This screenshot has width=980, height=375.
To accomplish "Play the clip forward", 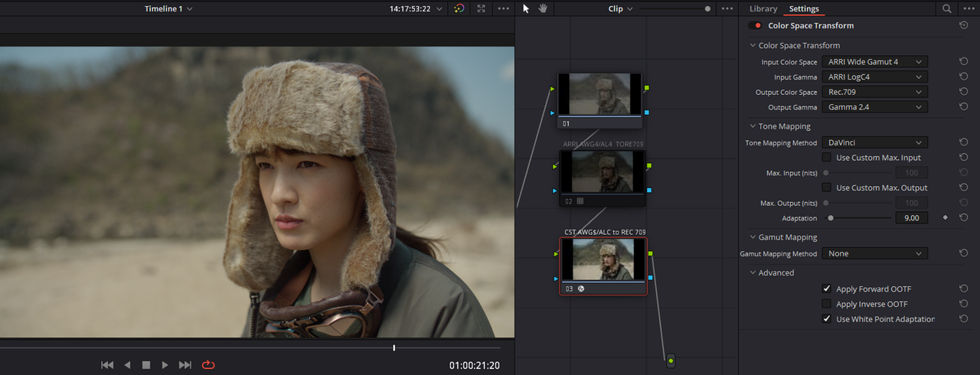I will [165, 365].
